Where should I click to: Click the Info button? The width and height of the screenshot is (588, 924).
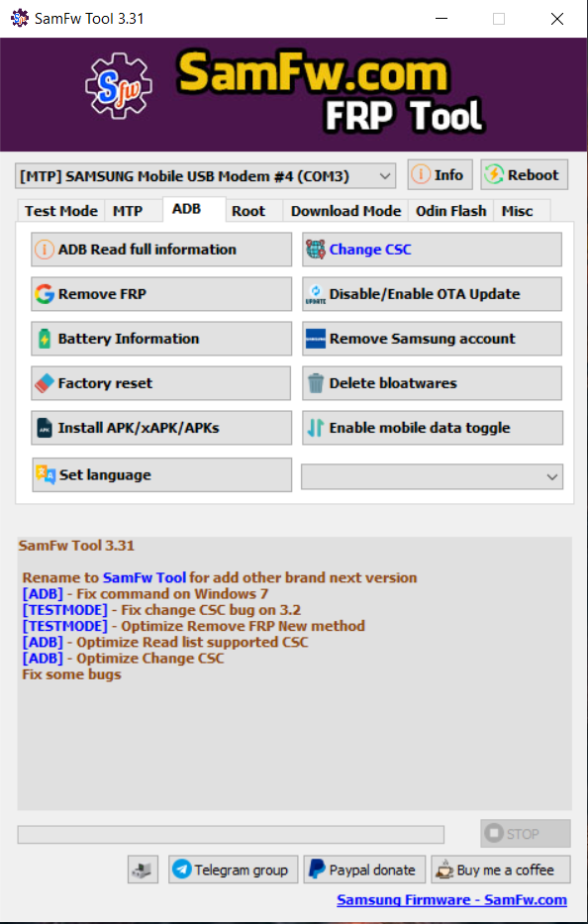440,175
